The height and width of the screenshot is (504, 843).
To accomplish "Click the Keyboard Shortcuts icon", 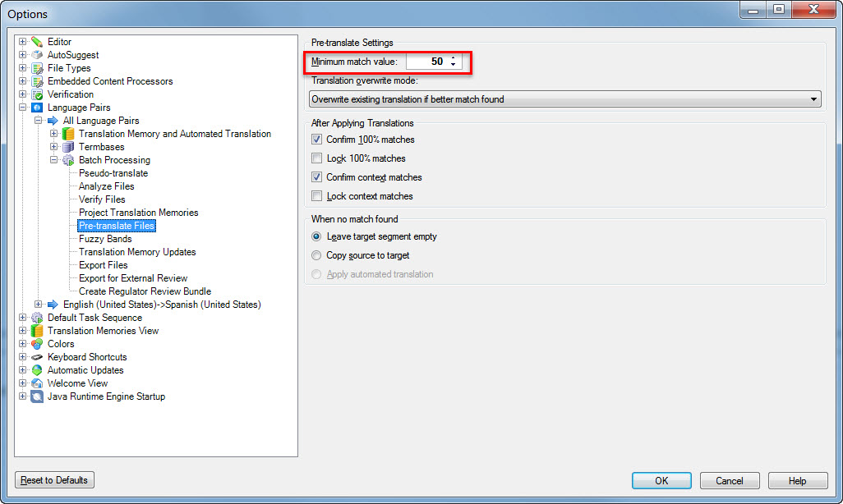I will point(37,357).
